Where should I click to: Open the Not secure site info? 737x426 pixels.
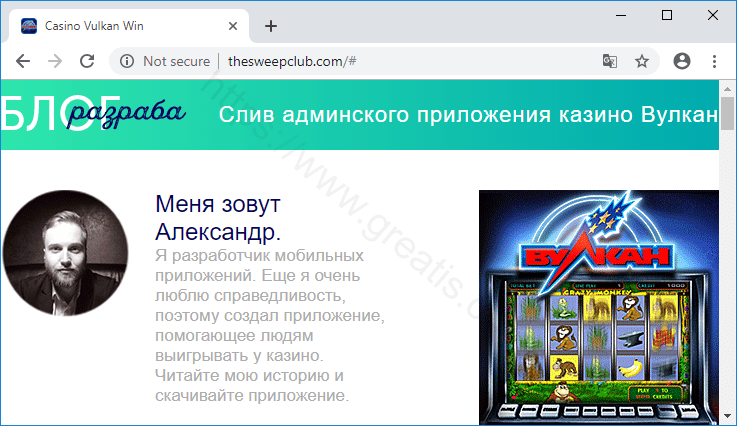(x=165, y=61)
